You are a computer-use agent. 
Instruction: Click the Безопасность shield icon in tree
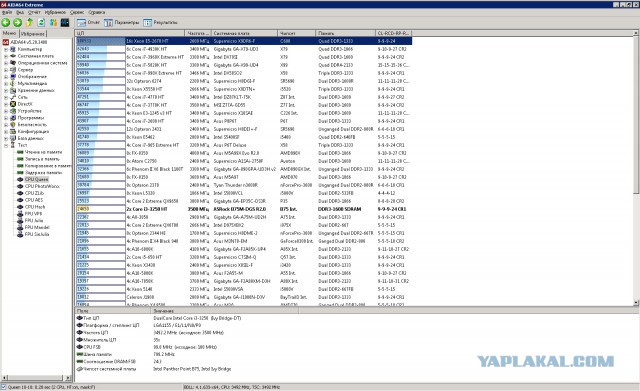[13, 124]
